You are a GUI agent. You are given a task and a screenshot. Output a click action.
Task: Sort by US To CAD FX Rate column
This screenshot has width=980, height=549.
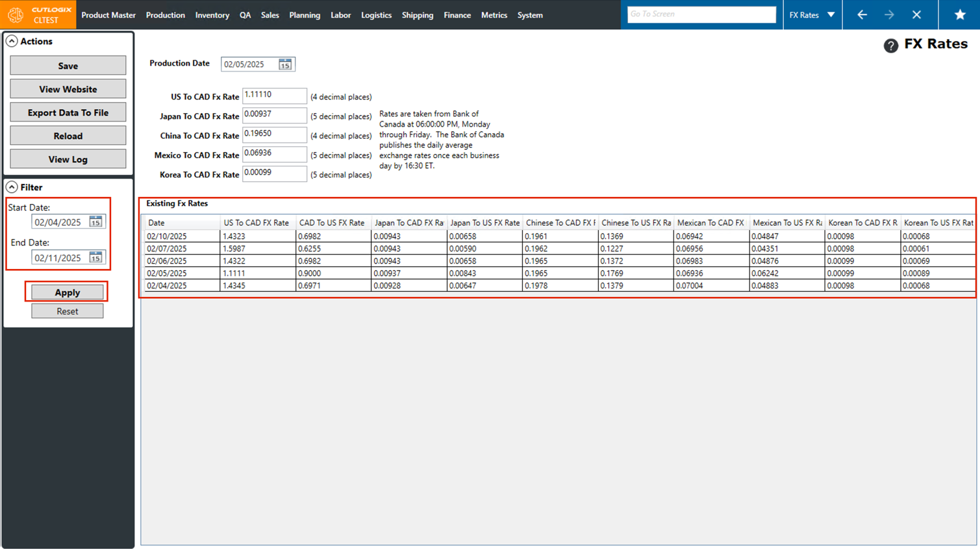[x=257, y=223]
